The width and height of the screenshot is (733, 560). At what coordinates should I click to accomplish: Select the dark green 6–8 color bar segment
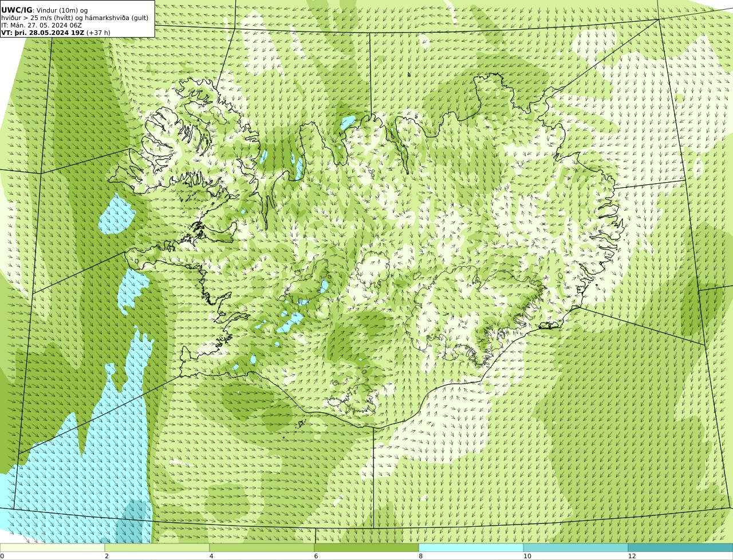[366, 547]
